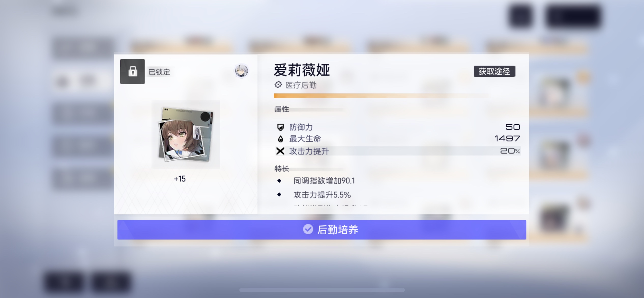
Task: Tap the 医疗后勤 type icon under the name
Action: [278, 85]
